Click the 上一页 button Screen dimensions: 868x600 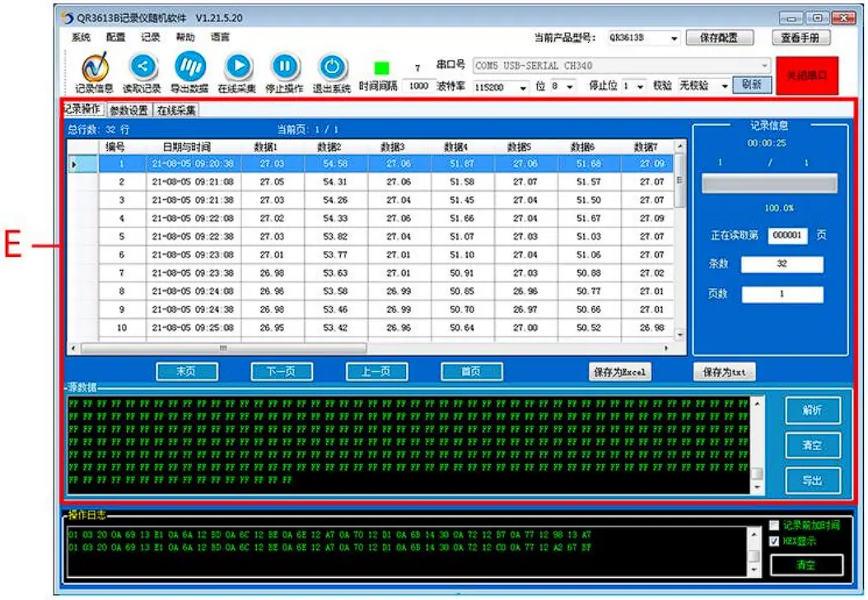[376, 372]
